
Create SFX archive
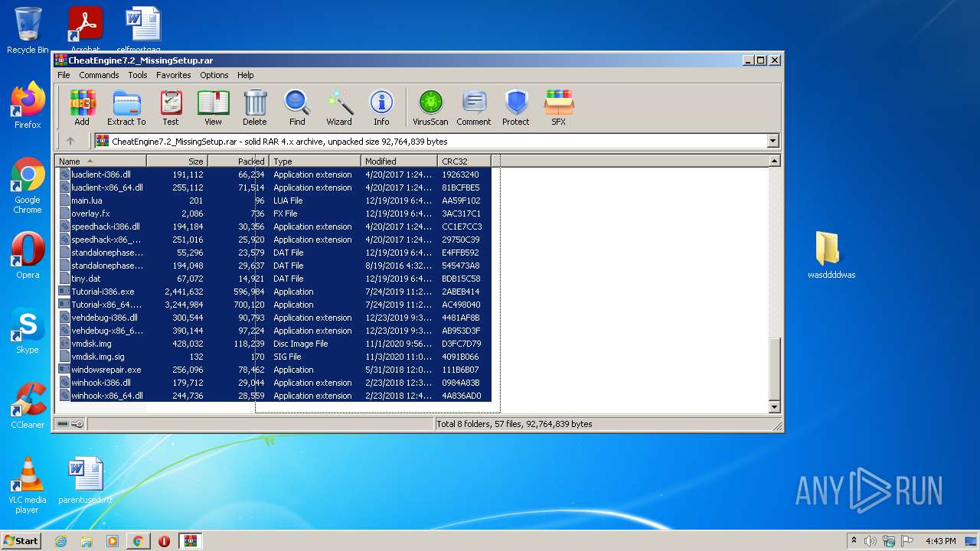click(559, 108)
